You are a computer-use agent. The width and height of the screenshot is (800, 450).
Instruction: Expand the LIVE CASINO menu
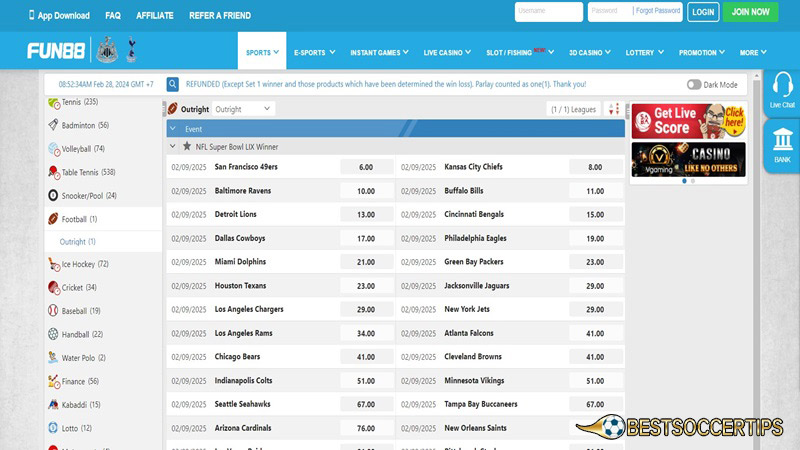click(447, 53)
